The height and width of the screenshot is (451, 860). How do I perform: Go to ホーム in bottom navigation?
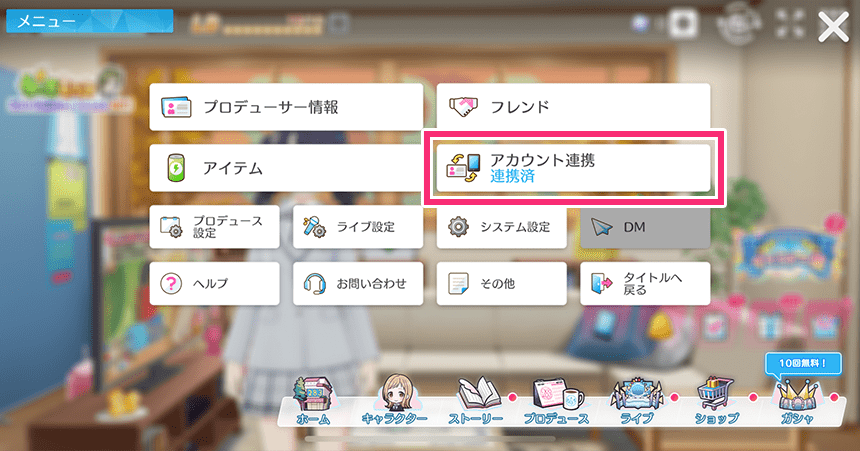pos(313,401)
